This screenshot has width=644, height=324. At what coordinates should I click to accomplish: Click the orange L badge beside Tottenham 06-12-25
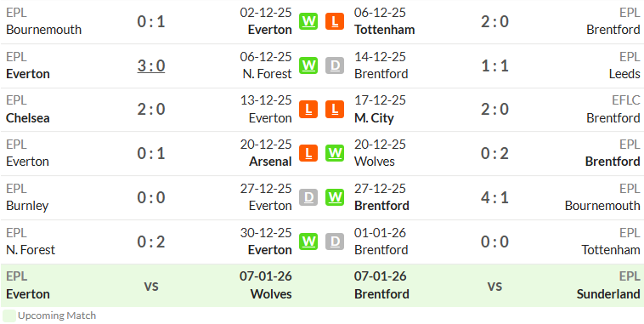point(335,21)
